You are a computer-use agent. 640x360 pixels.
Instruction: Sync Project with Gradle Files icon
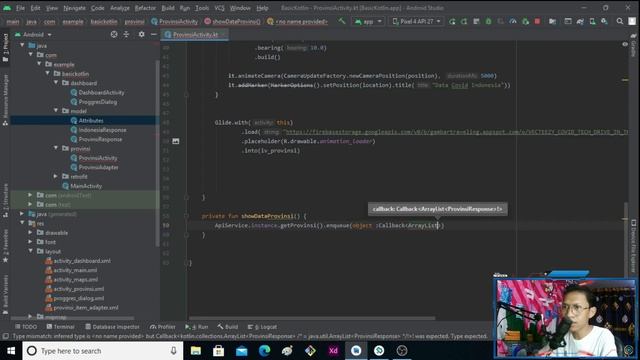coord(580,21)
